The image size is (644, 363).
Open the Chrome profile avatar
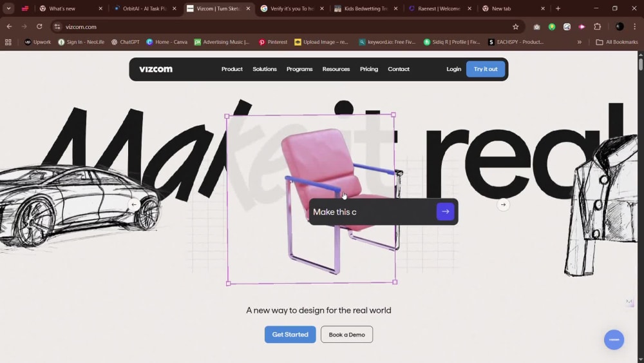tap(620, 26)
